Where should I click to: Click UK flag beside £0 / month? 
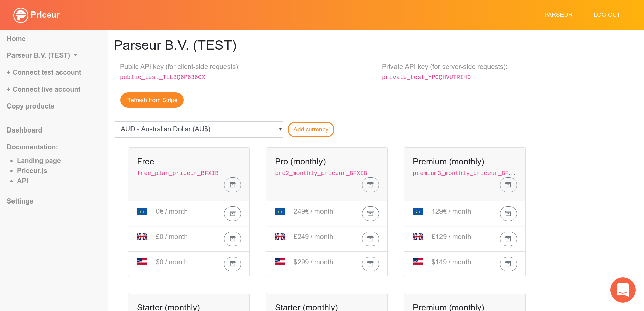pyautogui.click(x=142, y=237)
